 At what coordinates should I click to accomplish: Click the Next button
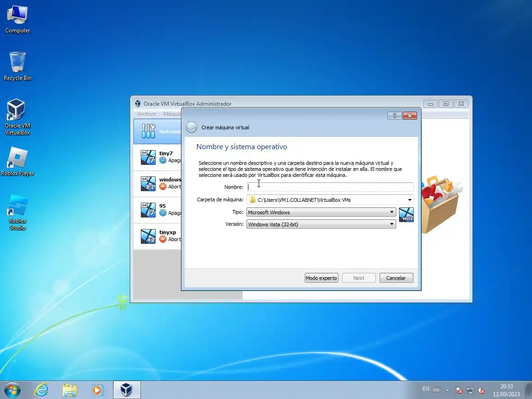tap(359, 278)
